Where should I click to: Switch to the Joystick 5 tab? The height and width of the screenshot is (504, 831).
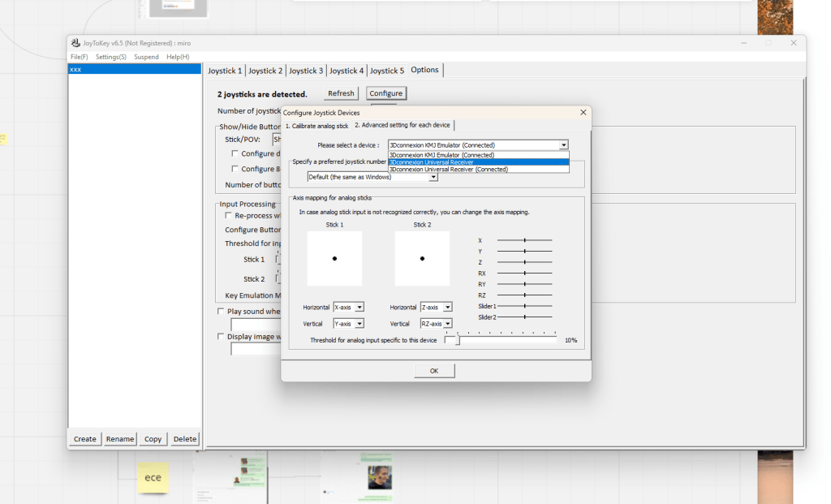[387, 71]
